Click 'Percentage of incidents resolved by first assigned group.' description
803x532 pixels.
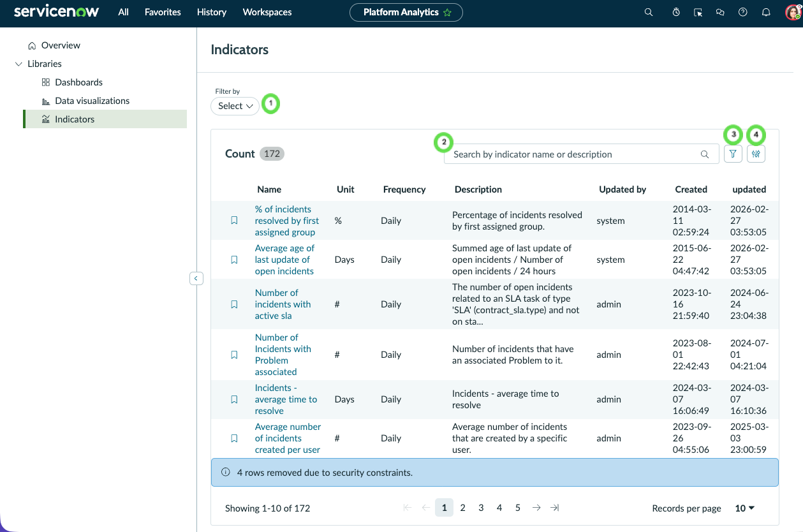[x=517, y=221]
